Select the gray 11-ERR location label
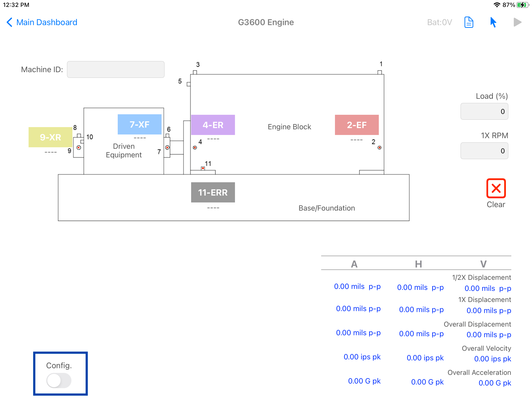This screenshot has height=399, width=532. [213, 192]
